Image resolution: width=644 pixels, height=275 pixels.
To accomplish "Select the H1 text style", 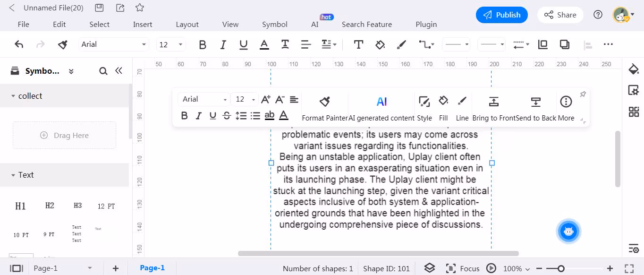I will [20, 206].
